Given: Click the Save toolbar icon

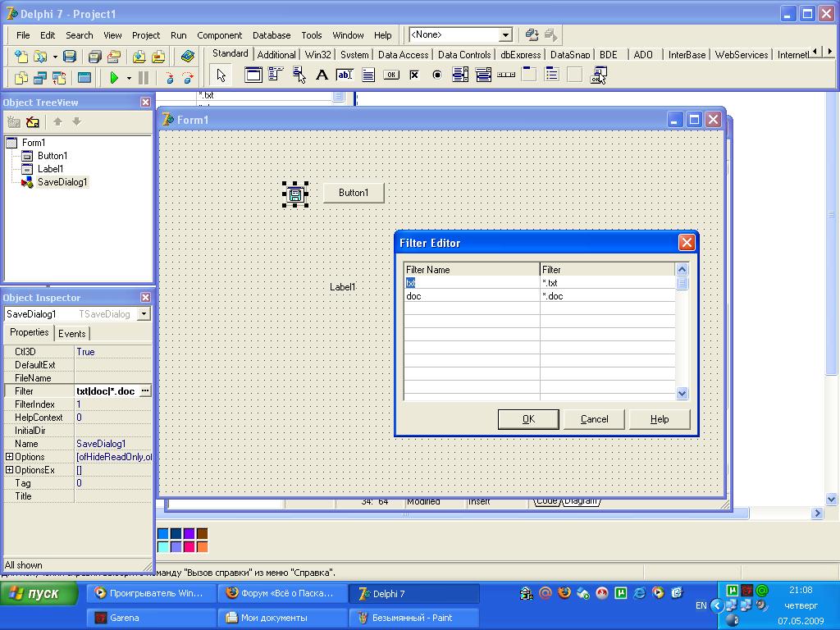Looking at the screenshot, I should click(x=70, y=57).
